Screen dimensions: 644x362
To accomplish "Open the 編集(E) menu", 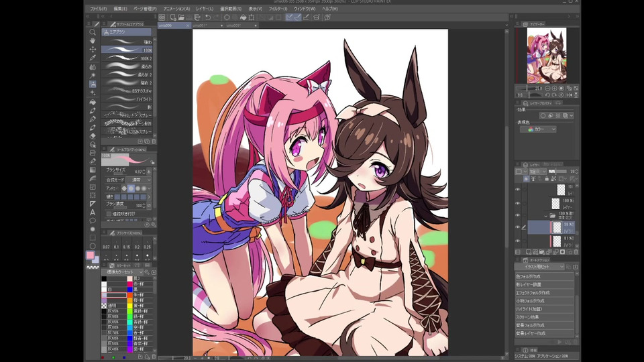I will pyautogui.click(x=120, y=9).
